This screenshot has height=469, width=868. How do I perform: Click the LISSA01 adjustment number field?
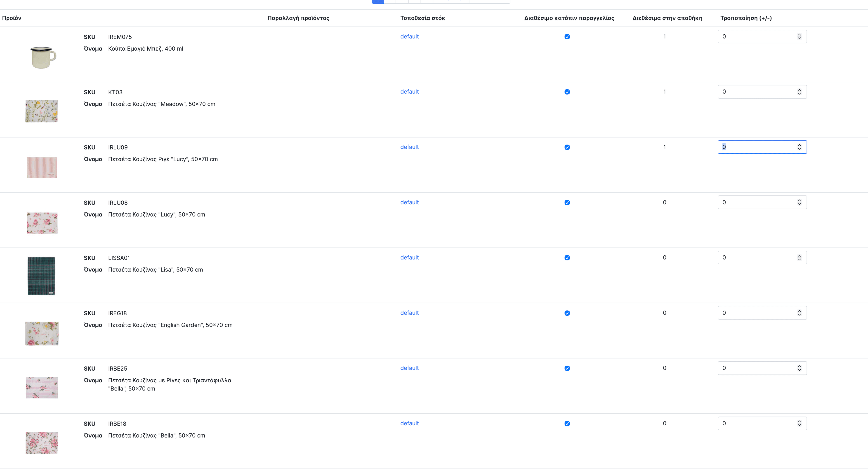[757, 258]
